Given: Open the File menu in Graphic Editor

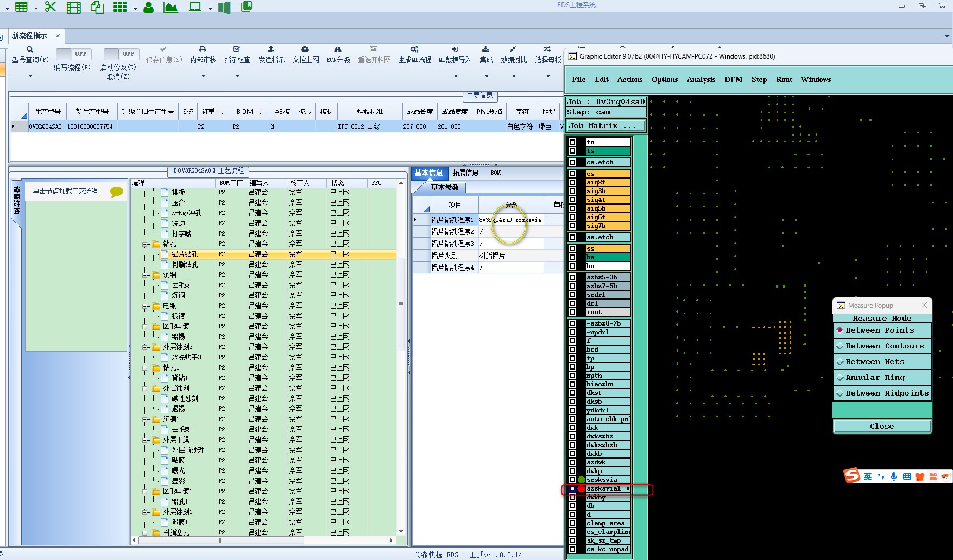Looking at the screenshot, I should (x=578, y=79).
